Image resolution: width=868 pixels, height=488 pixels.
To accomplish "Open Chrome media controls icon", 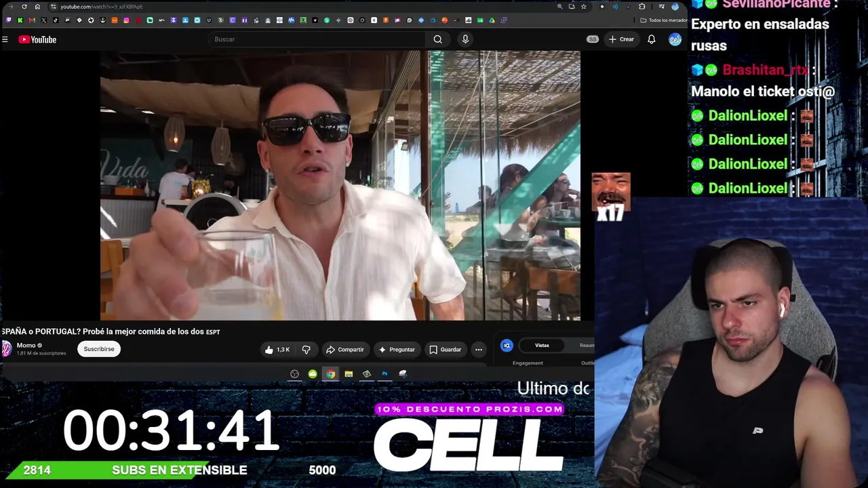I will (x=662, y=7).
